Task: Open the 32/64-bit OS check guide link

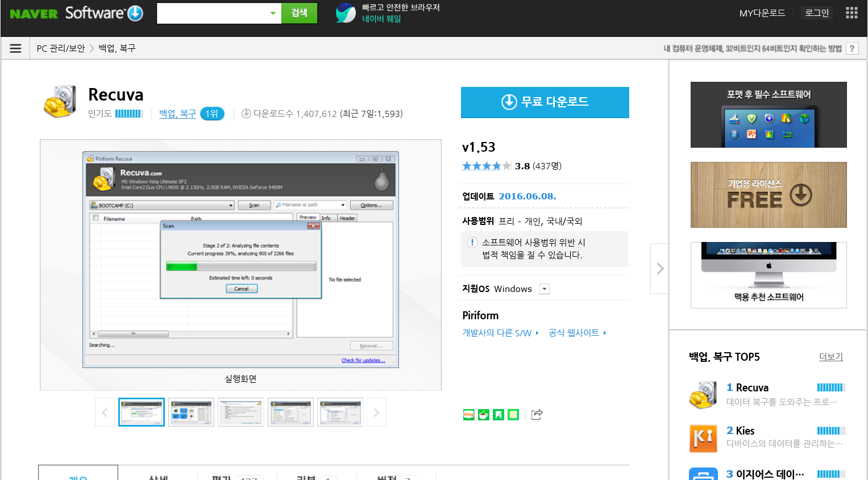Action: pyautogui.click(x=753, y=49)
